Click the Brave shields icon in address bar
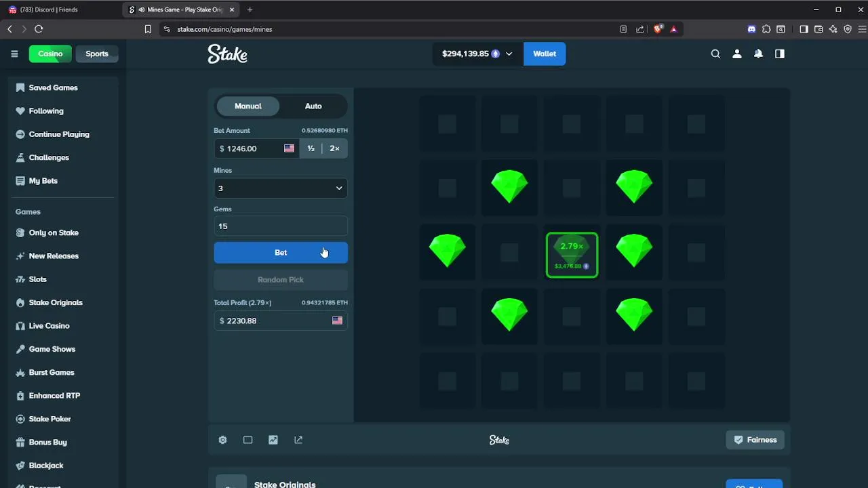Image resolution: width=868 pixels, height=488 pixels. point(658,29)
